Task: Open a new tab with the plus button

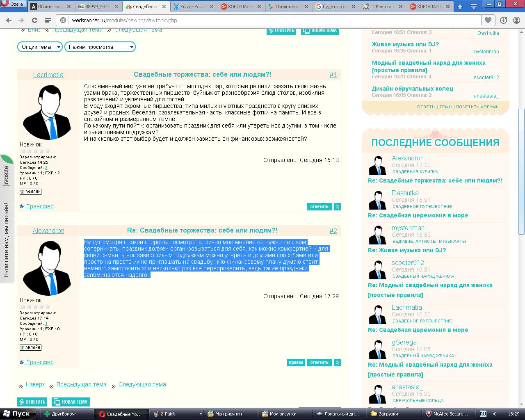Action: (x=460, y=7)
